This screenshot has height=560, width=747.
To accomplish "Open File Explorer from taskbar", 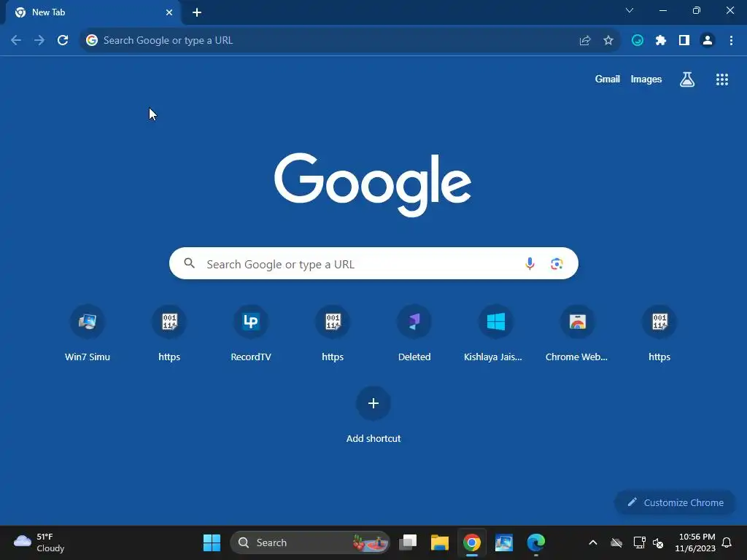I will click(440, 542).
